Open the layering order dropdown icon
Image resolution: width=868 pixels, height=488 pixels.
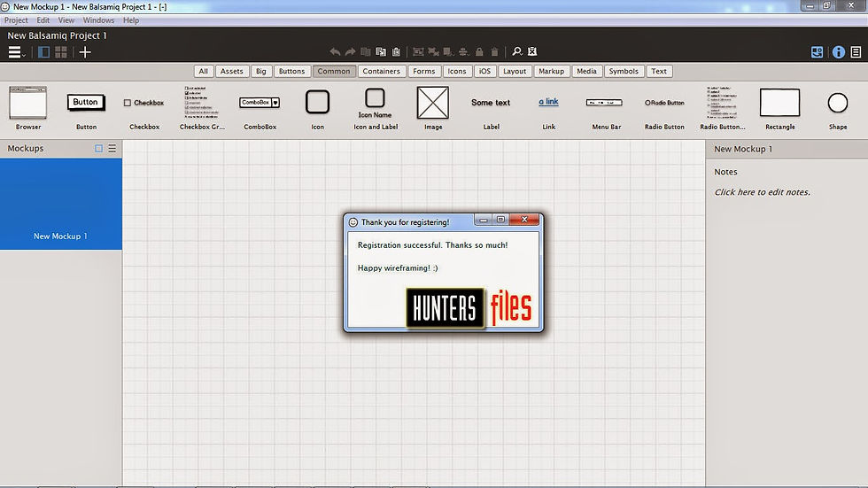pyautogui.click(x=449, y=51)
